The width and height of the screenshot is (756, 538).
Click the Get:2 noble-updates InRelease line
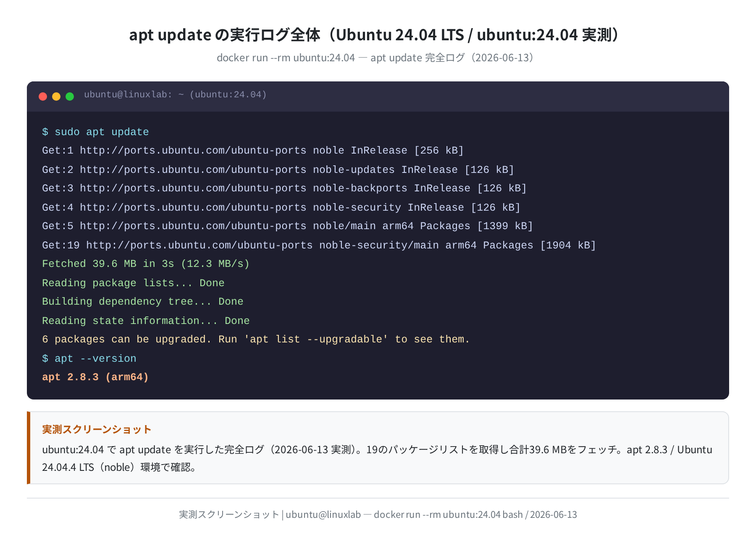(x=278, y=170)
